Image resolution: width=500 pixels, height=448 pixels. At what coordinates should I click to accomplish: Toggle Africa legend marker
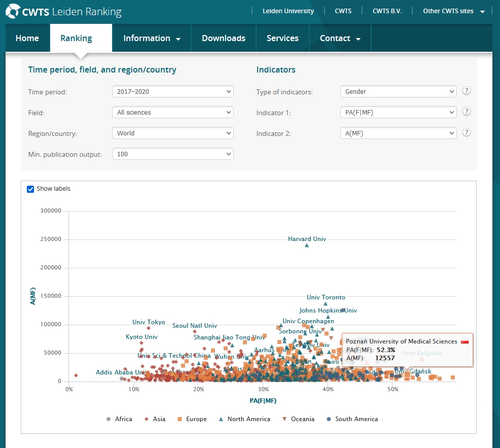click(109, 419)
